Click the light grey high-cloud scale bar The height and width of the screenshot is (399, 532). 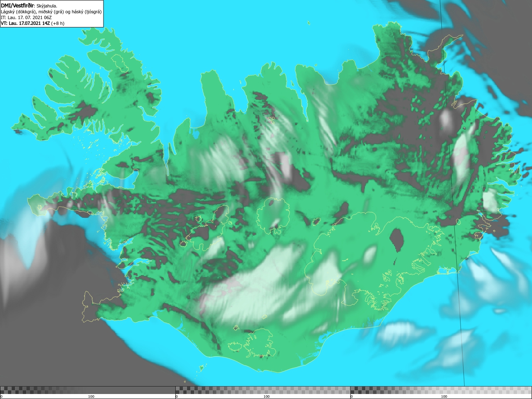[x=441, y=390]
